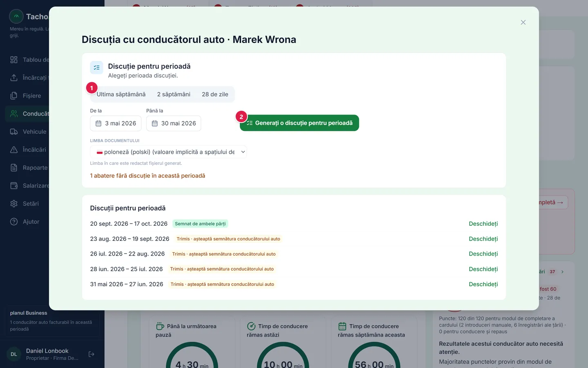Click the Rapoarte document icon in sidebar

(x=14, y=168)
